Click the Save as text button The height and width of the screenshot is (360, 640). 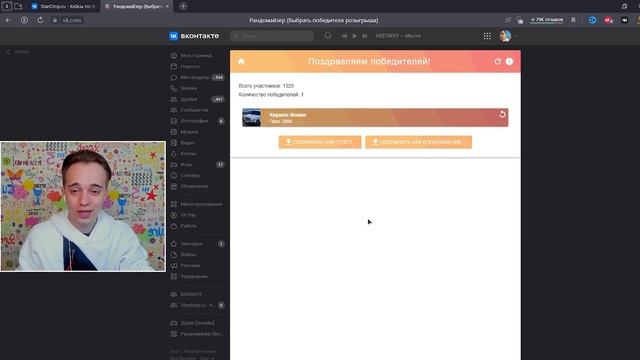click(320, 142)
